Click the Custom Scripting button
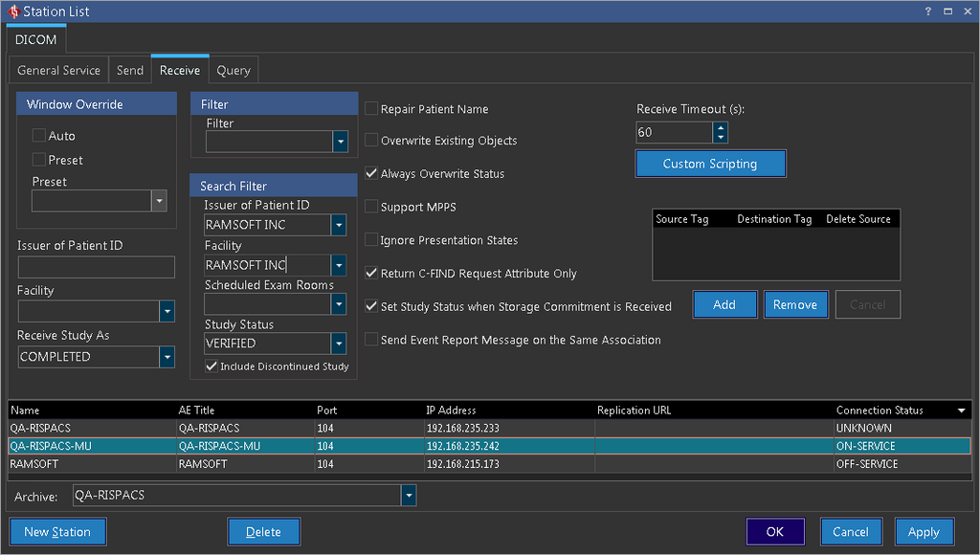The height and width of the screenshot is (555, 980). [710, 164]
